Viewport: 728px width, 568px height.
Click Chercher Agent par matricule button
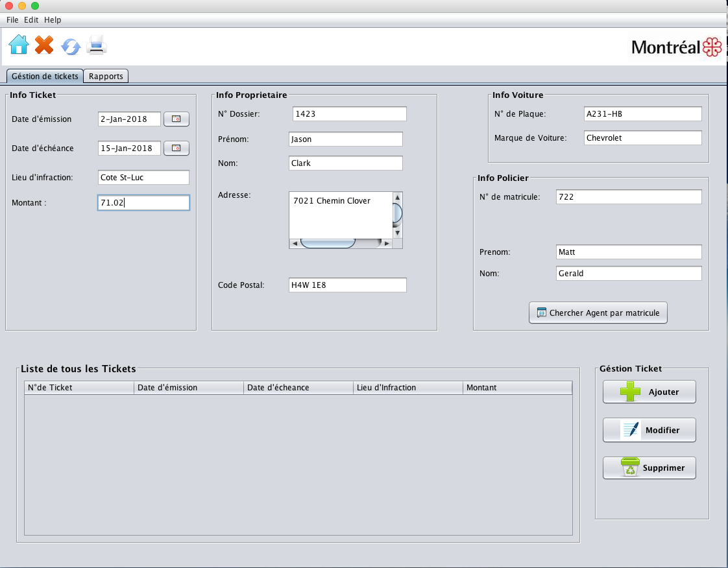[x=598, y=313]
